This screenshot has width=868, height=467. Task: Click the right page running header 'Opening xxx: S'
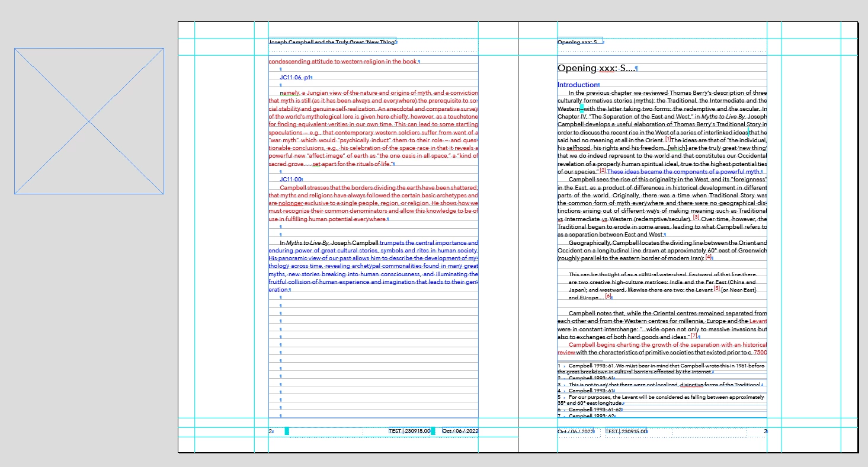click(577, 42)
